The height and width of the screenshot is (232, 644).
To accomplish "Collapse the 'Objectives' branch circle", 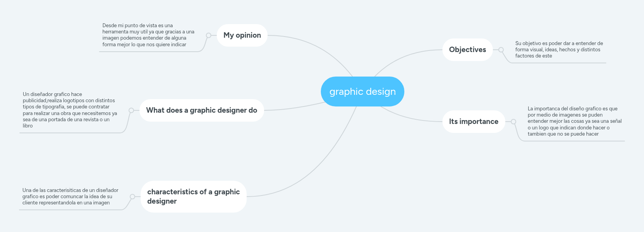I will coord(501,50).
